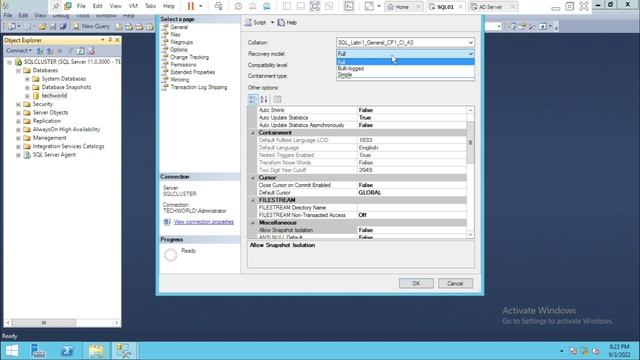Open the Collation dropdown
The height and width of the screenshot is (360, 640).
click(x=470, y=42)
